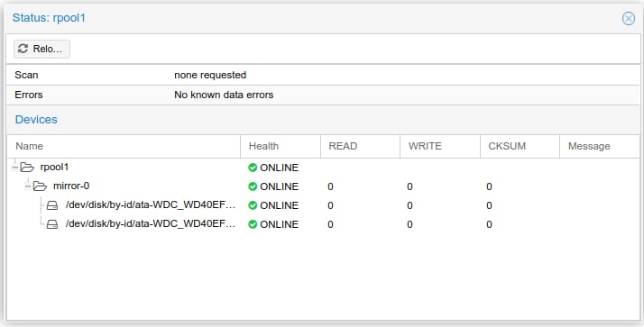Click the Scan row label
Image resolution: width=644 pixels, height=327 pixels.
(26, 75)
